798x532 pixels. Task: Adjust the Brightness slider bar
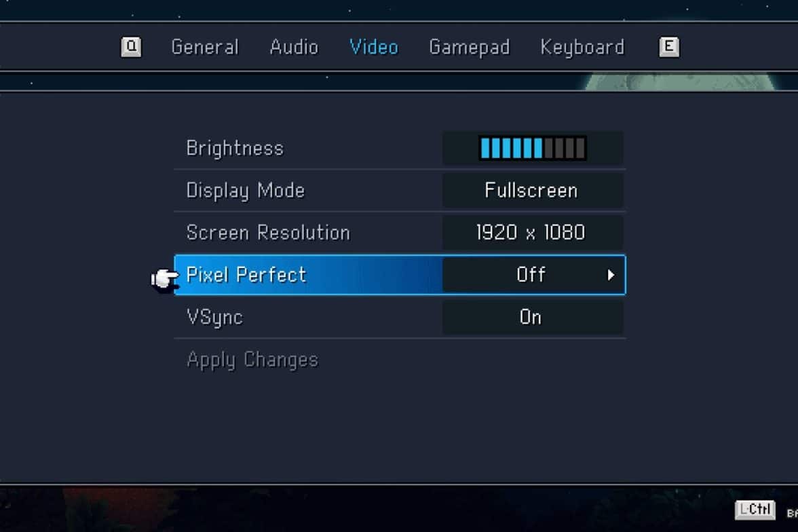[533, 148]
